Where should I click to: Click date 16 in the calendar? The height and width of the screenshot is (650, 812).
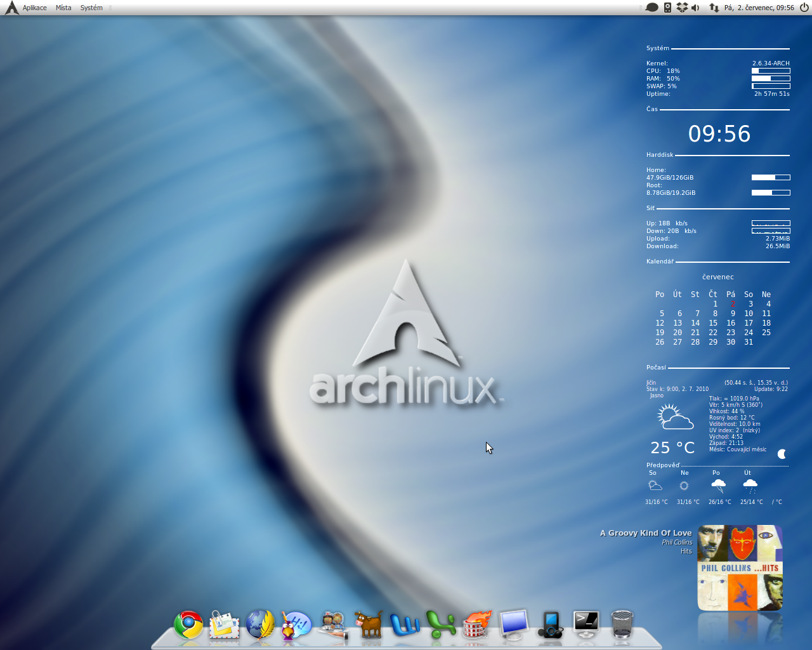(x=731, y=323)
